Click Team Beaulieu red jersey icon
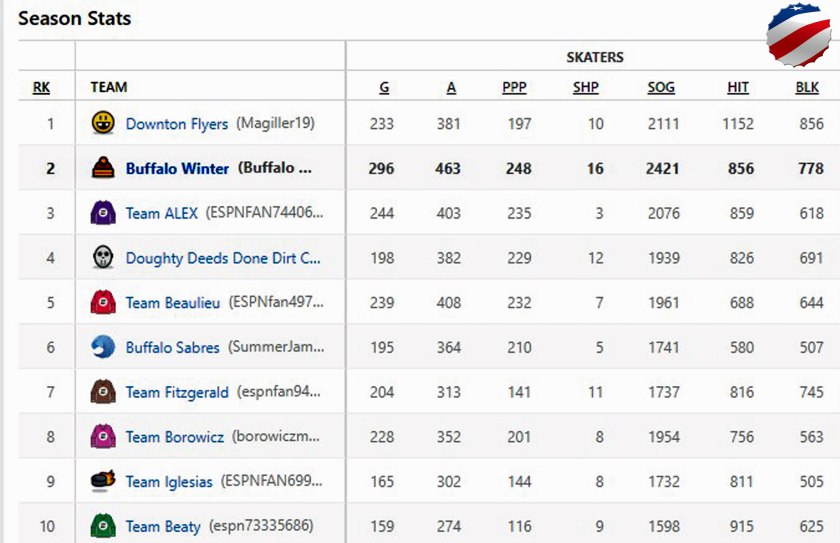The image size is (840, 543). [102, 302]
